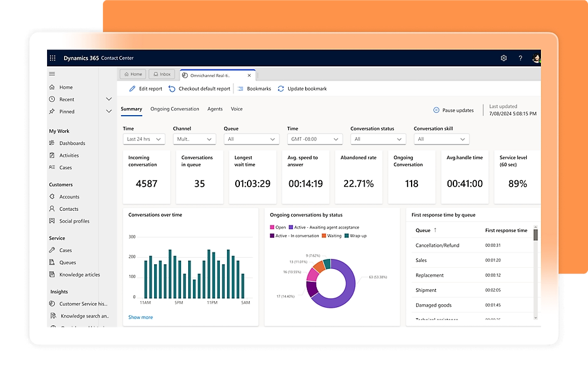
Task: Click the Home icon in sidebar
Action: (52, 87)
